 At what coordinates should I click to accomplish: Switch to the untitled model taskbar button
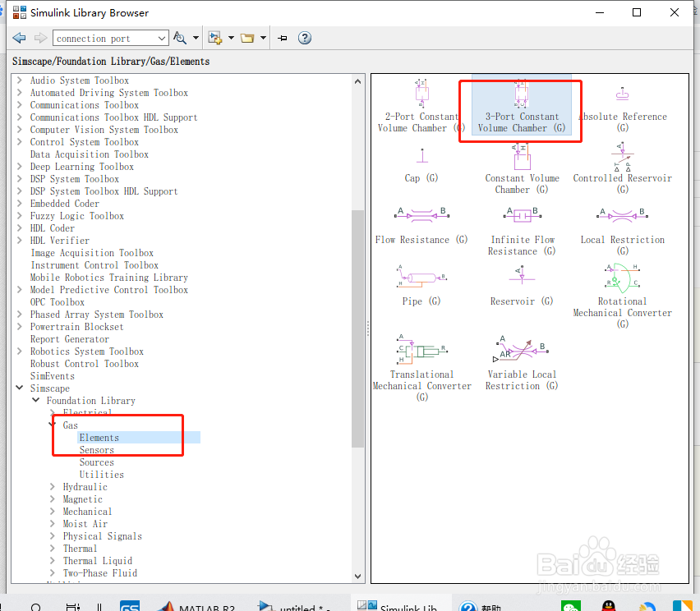pos(295,605)
